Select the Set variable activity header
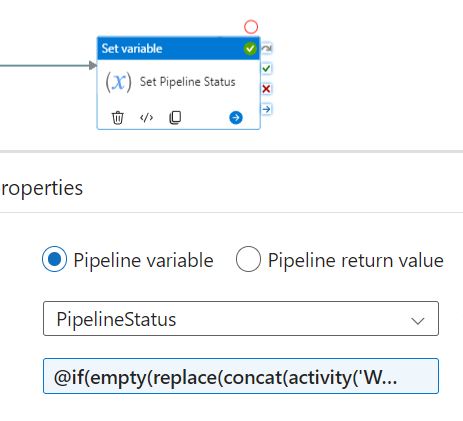463x421 pixels. point(178,49)
